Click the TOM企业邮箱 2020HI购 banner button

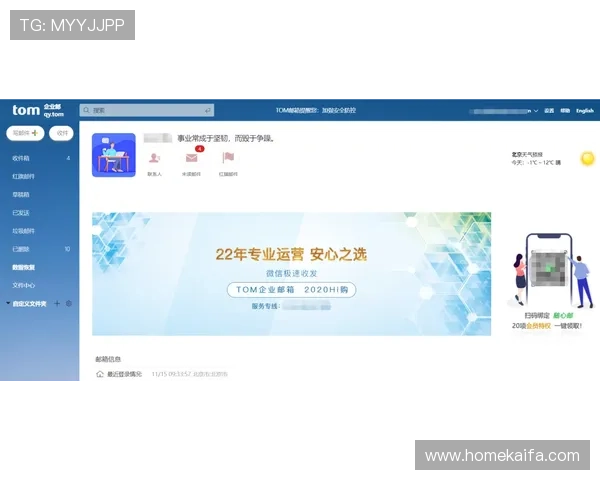(x=292, y=290)
